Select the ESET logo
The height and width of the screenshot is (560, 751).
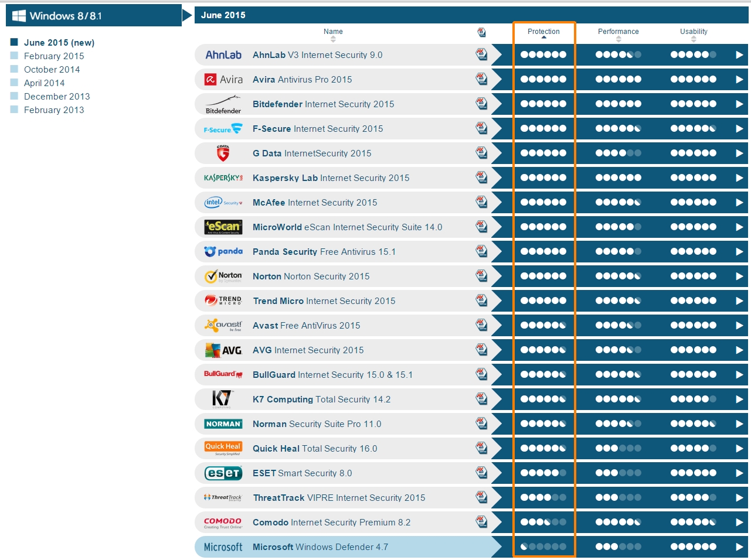coord(223,473)
